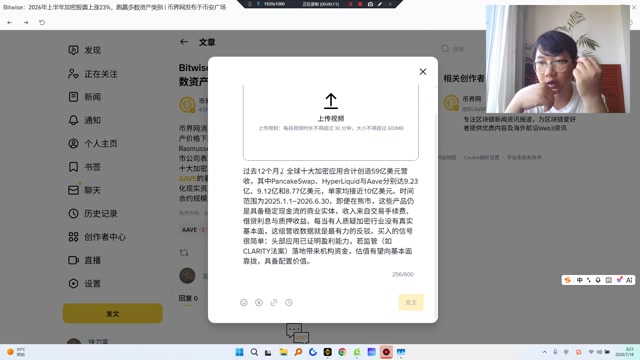
Task: Open 正在关注 in the sidebar
Action: point(93,74)
